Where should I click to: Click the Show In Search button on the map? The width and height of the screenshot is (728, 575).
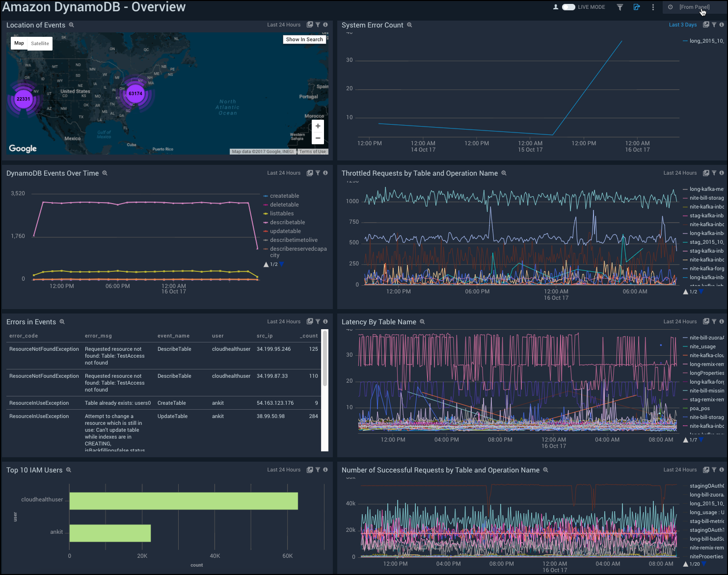click(304, 39)
